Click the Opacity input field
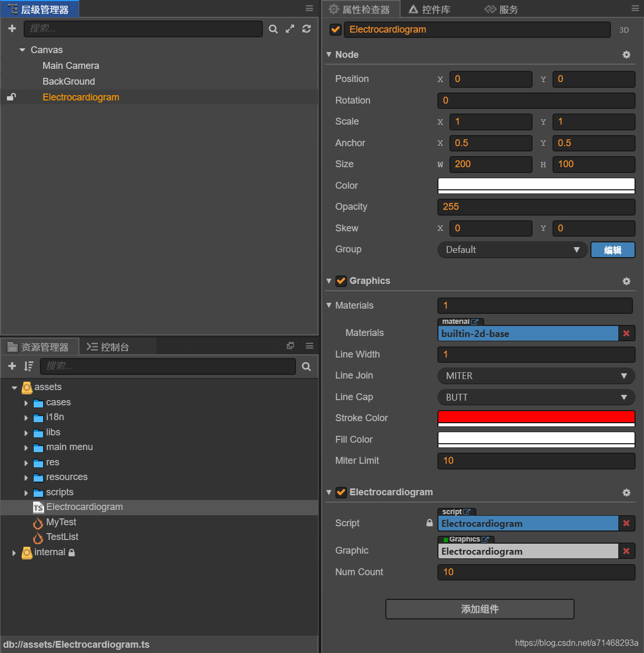The width and height of the screenshot is (644, 653). click(536, 207)
